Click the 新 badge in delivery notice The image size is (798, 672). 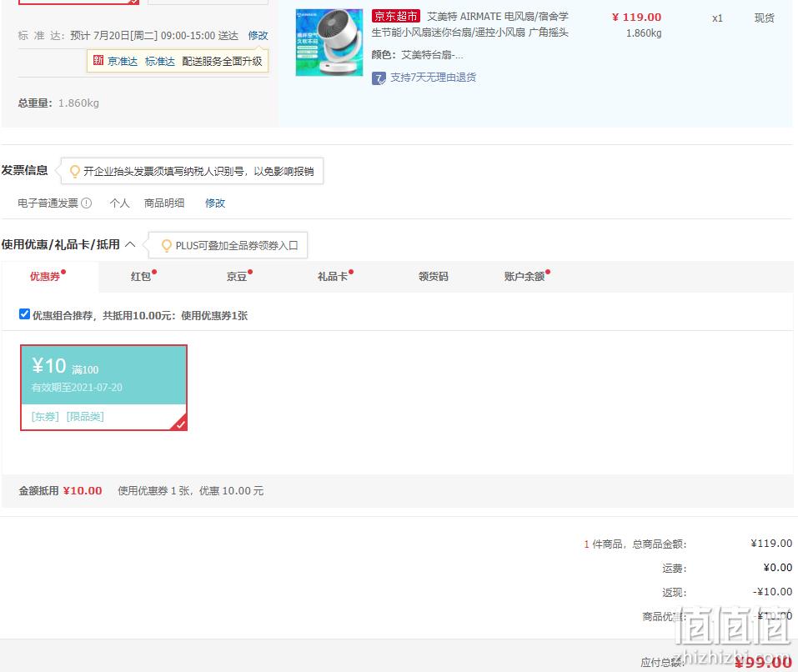pos(98,61)
